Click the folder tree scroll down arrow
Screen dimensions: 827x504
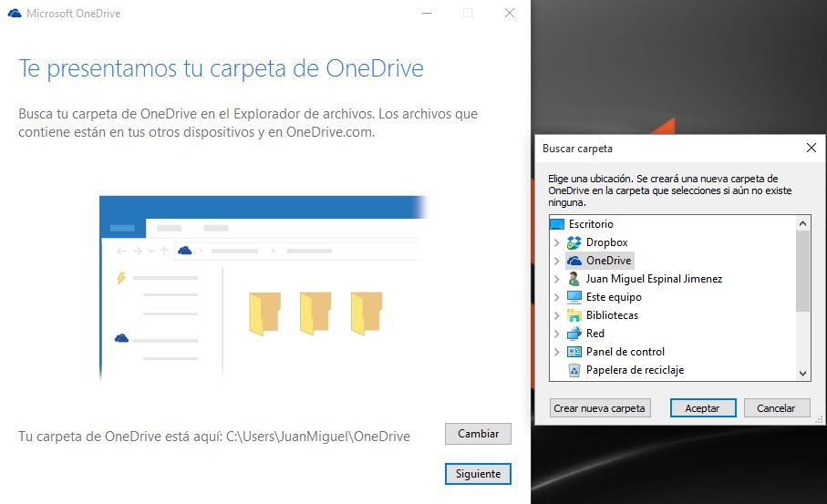tap(802, 374)
